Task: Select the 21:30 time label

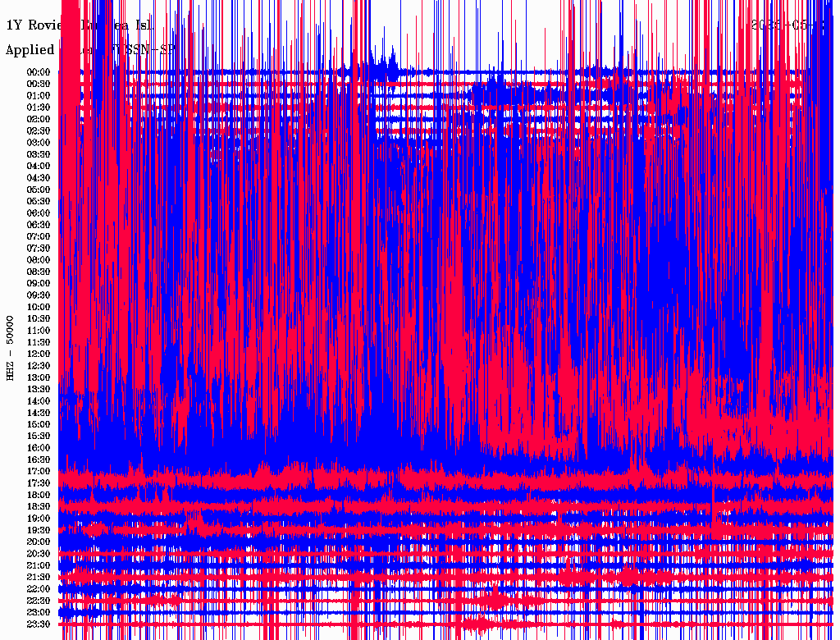Action: click(x=39, y=578)
